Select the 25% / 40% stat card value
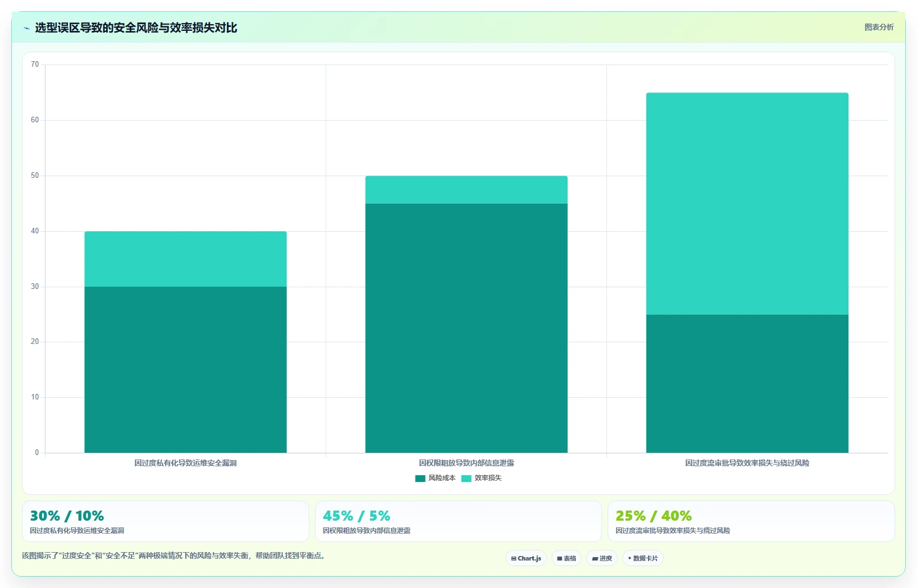The height and width of the screenshot is (588, 917). [x=654, y=516]
